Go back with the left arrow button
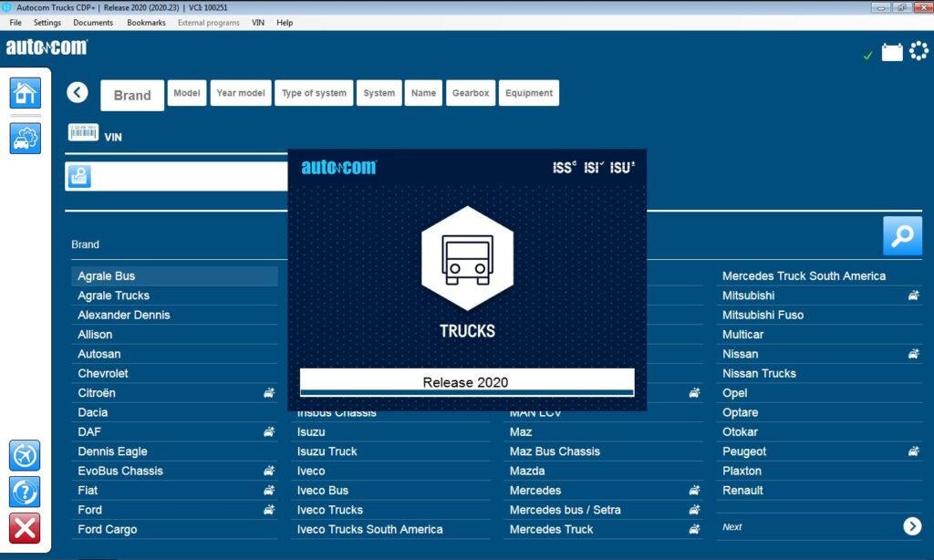The height and width of the screenshot is (560, 934). [78, 92]
